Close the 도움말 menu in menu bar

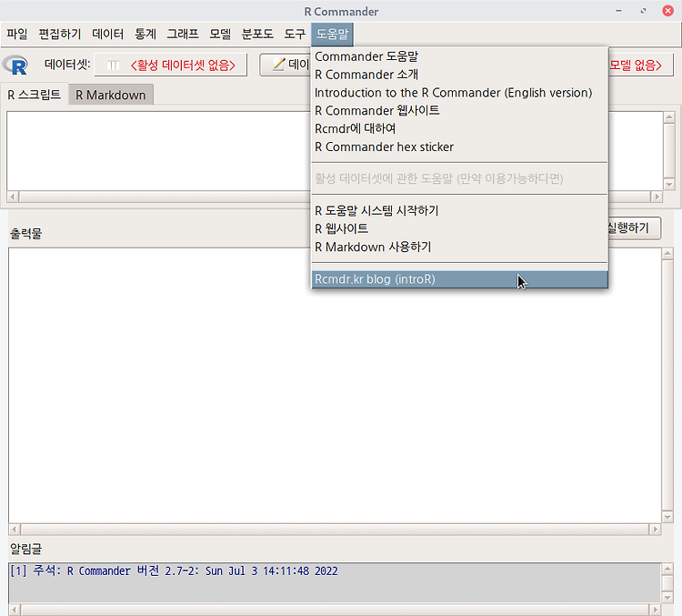pyautogui.click(x=332, y=34)
